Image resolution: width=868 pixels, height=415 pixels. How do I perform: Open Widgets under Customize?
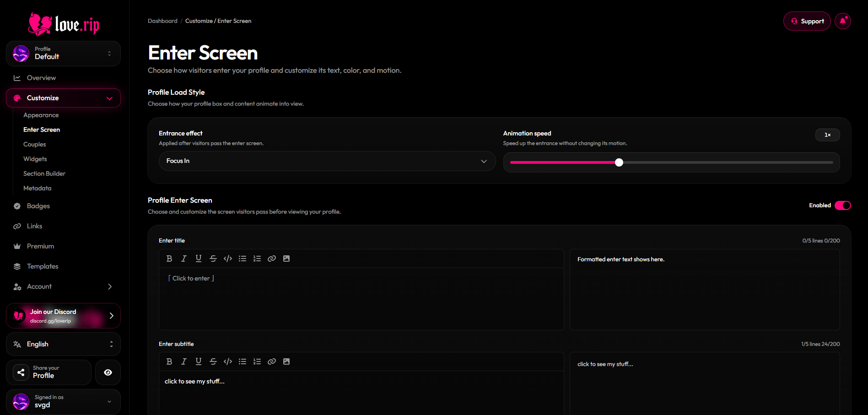click(35, 159)
